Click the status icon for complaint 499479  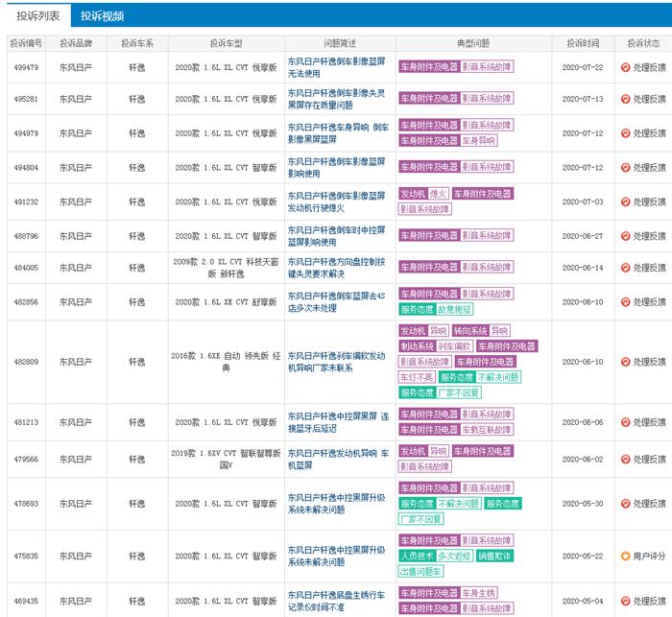[x=625, y=67]
